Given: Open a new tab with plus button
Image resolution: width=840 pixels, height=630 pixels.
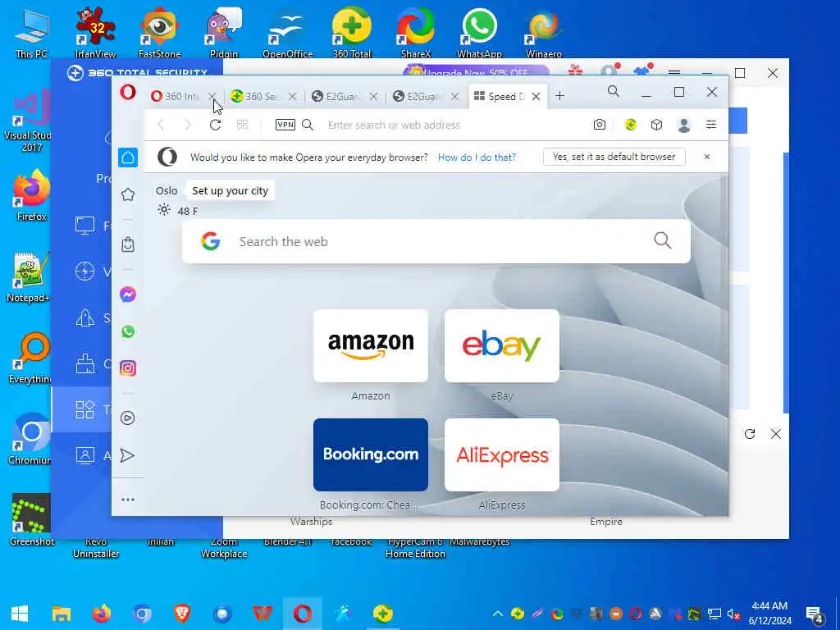Looking at the screenshot, I should [559, 96].
